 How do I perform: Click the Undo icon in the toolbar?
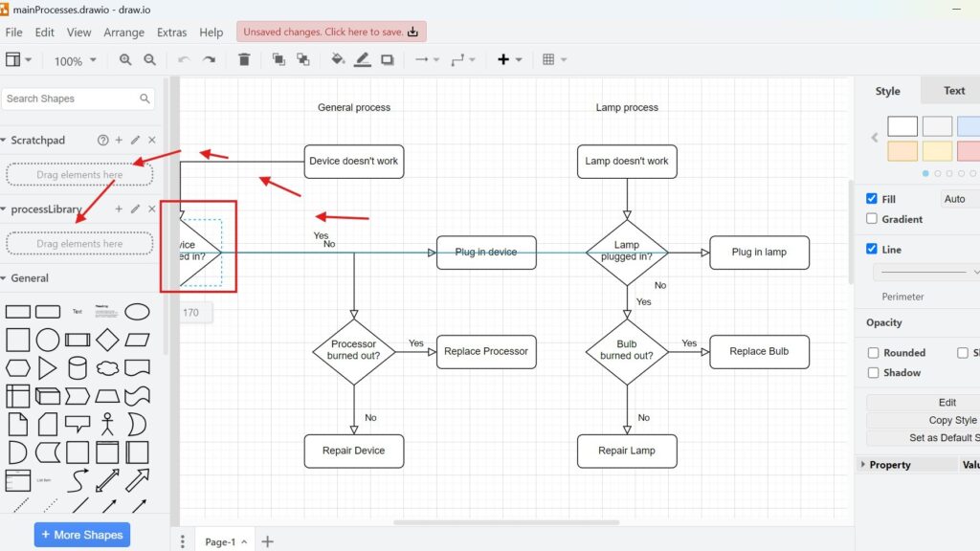[184, 59]
